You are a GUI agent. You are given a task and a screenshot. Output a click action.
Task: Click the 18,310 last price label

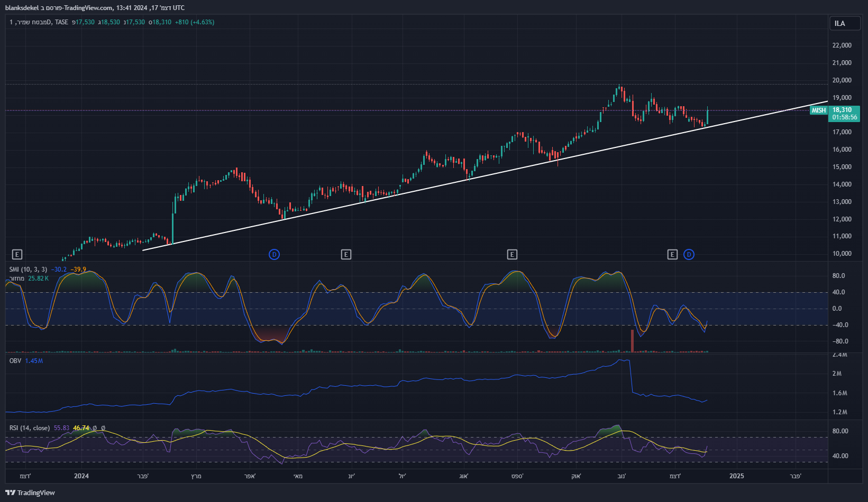click(842, 110)
